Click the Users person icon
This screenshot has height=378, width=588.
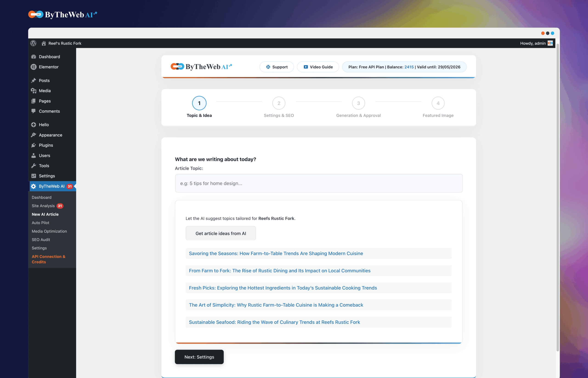pos(34,155)
